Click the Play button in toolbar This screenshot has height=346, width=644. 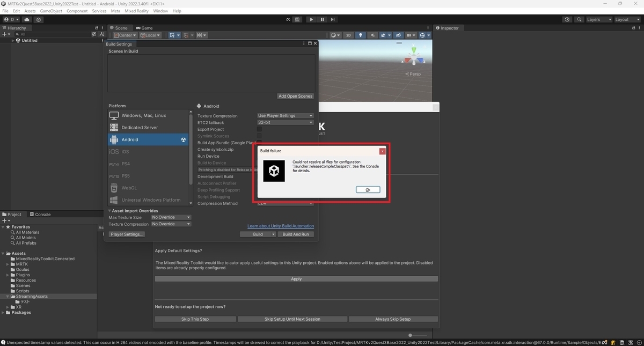[x=311, y=19]
